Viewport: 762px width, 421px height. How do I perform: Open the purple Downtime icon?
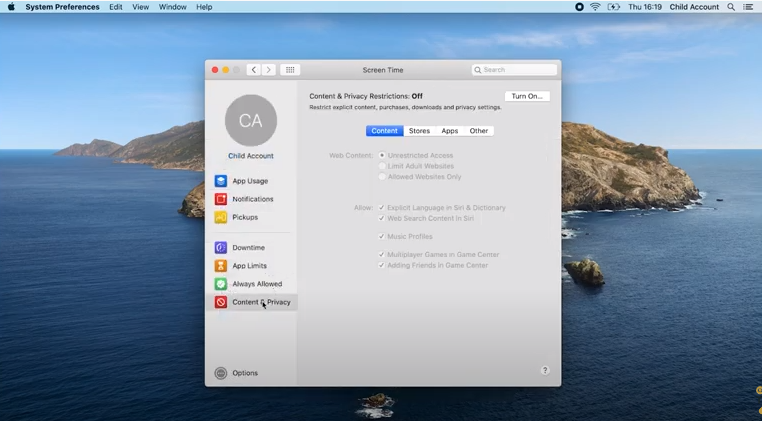[x=221, y=247]
